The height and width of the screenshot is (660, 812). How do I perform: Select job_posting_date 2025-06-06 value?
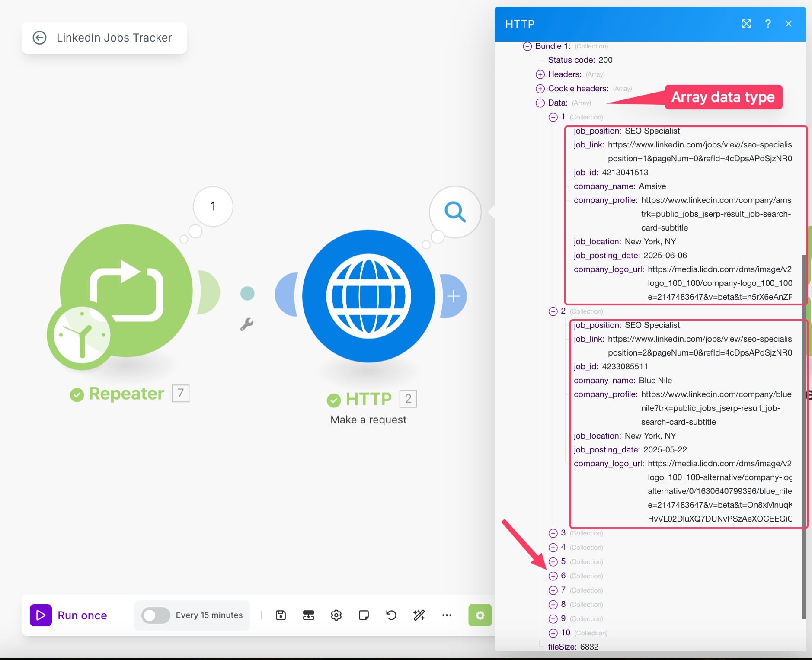[x=665, y=256]
